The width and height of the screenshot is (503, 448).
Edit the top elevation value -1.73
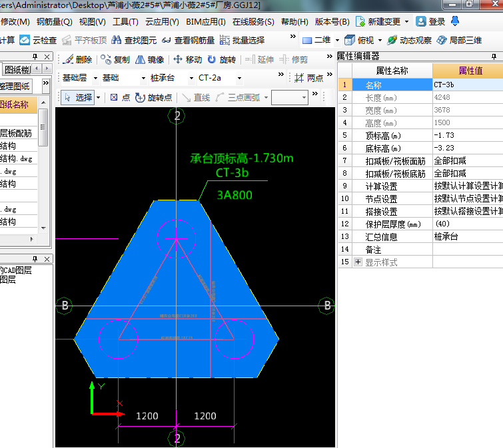(x=468, y=135)
